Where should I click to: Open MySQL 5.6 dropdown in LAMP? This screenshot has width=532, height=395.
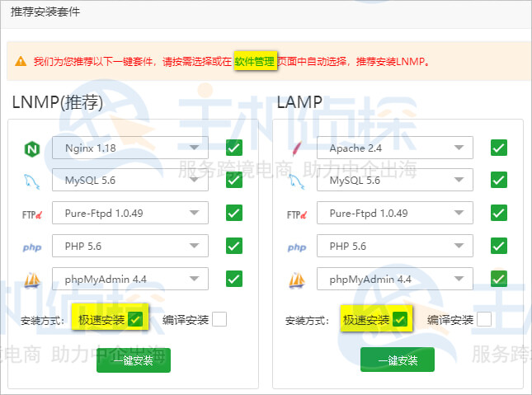395,180
